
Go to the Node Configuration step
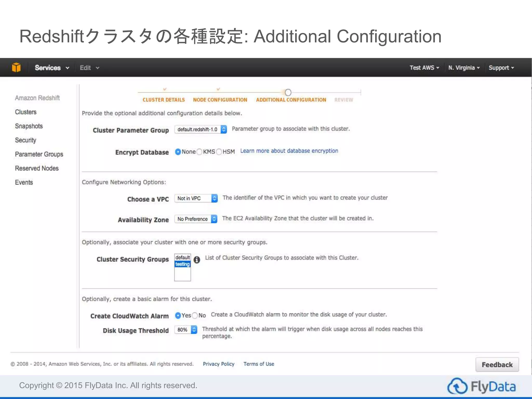pos(220,100)
